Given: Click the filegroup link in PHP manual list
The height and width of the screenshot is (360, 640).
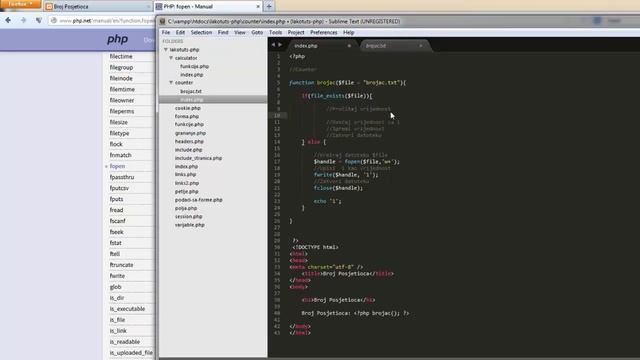Looking at the screenshot, I should pos(121,67).
